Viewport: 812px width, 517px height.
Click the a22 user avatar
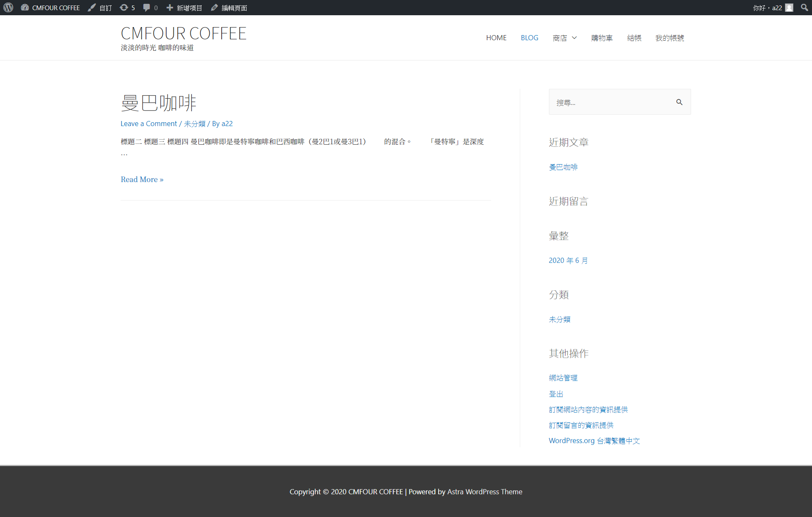789,8
